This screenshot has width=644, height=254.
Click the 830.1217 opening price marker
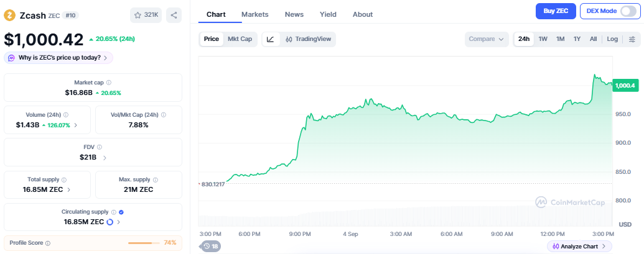[x=212, y=184]
